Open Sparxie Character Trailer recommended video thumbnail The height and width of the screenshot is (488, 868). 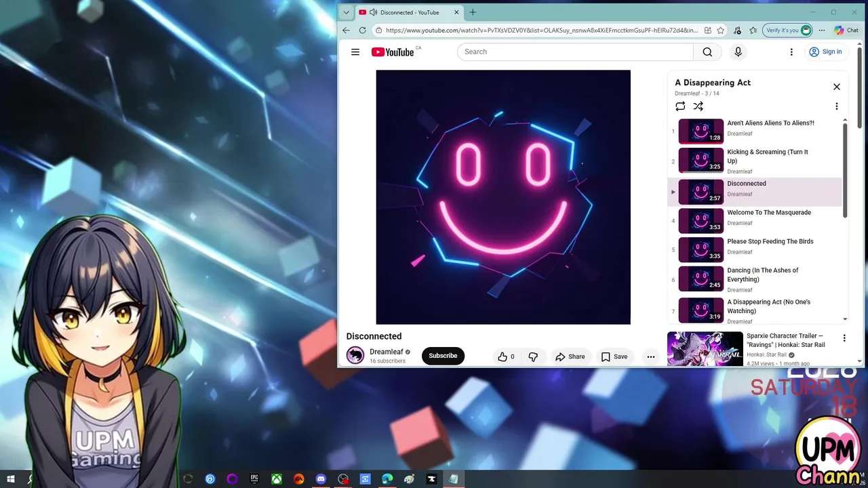(x=705, y=349)
